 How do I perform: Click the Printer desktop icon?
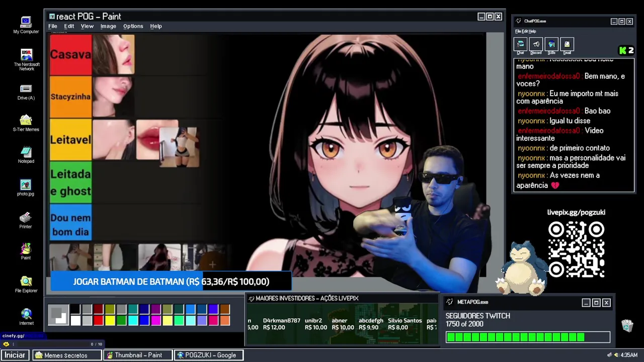[x=26, y=220]
